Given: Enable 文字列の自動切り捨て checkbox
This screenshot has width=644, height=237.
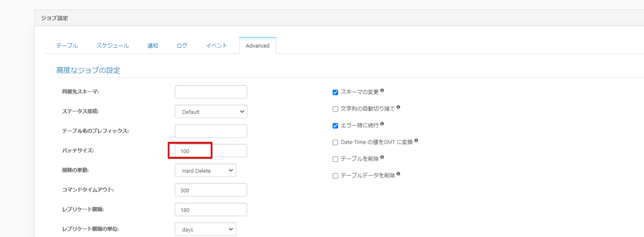Looking at the screenshot, I should point(335,109).
